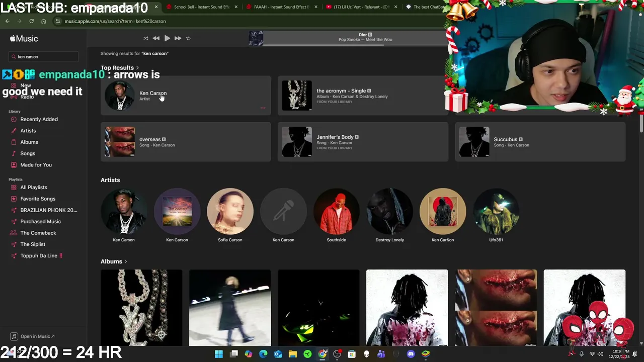Open Artists in the library sidebar

tap(28, 131)
